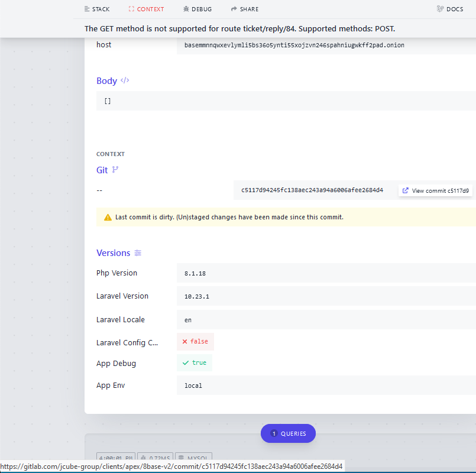The image size is (476, 473).
Task: Select the commit hash c5117d94245fc138aec... text
Action: pyautogui.click(x=312, y=190)
